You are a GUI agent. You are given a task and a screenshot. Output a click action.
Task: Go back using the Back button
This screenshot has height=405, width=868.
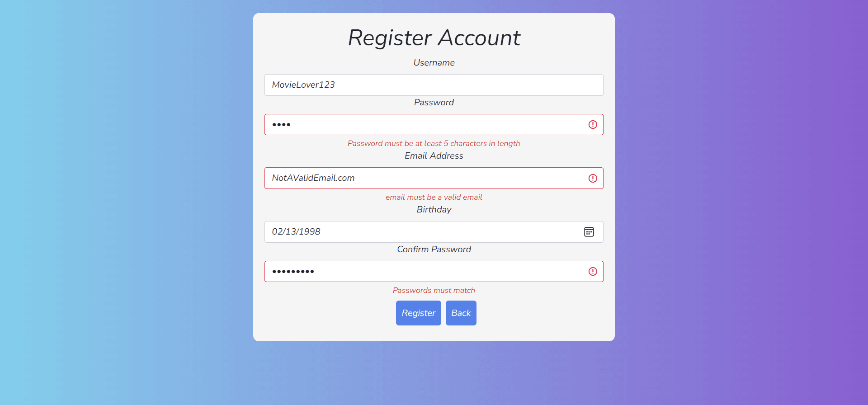[461, 313]
